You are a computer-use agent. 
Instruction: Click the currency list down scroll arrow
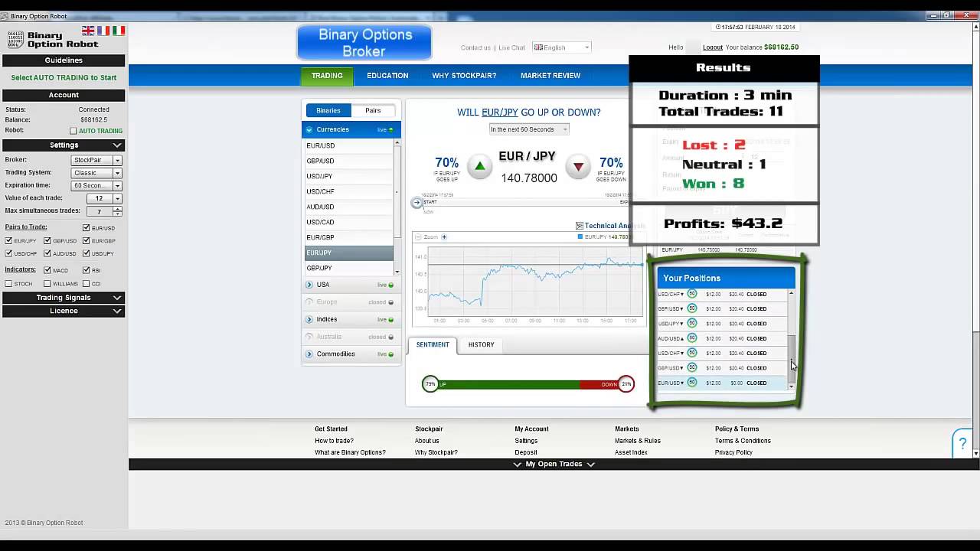397,271
